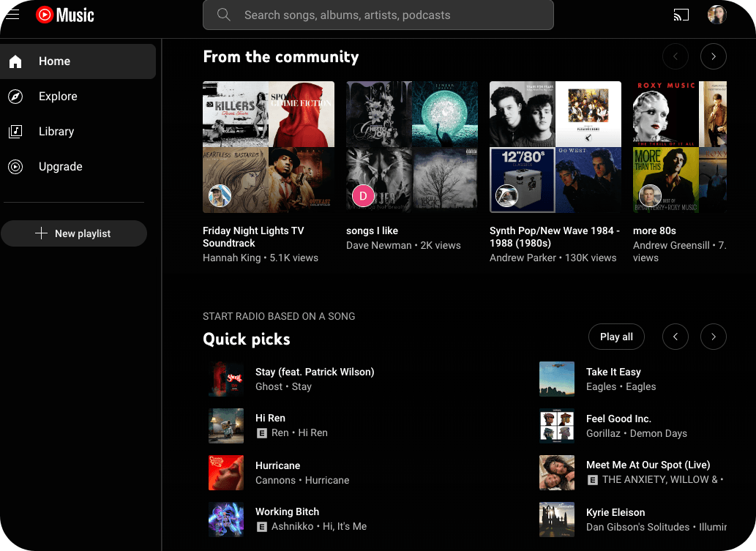Open the Hi, It's Me album link

click(344, 526)
